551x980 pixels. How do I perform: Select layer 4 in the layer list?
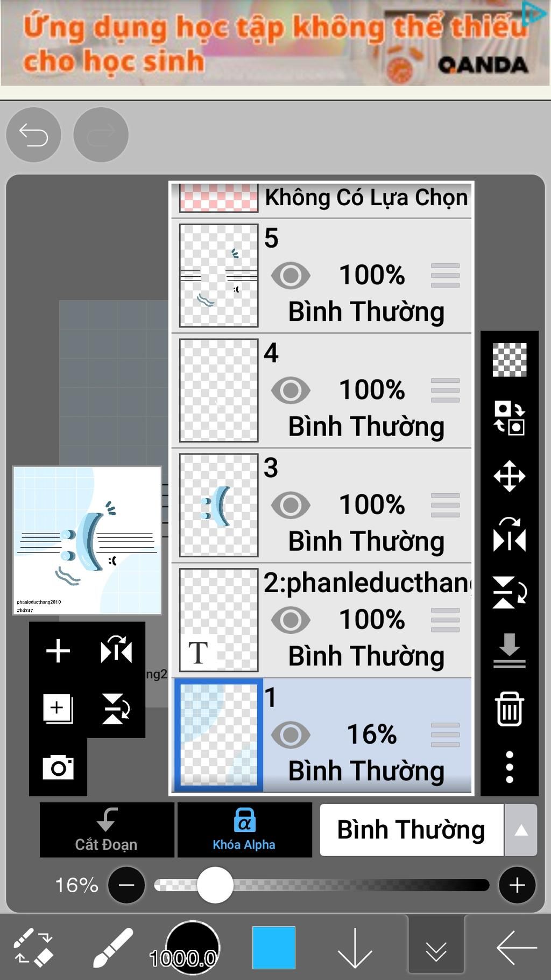pyautogui.click(x=366, y=390)
